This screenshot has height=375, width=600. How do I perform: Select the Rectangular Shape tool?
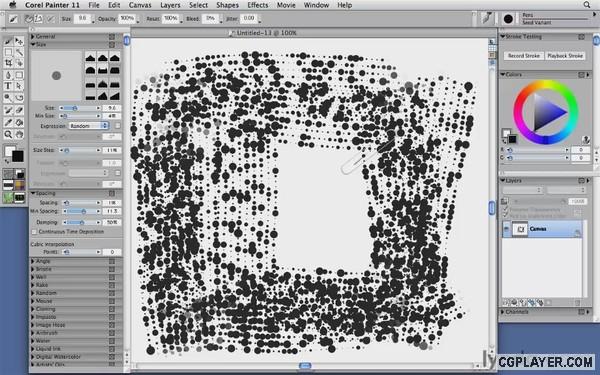[19, 75]
